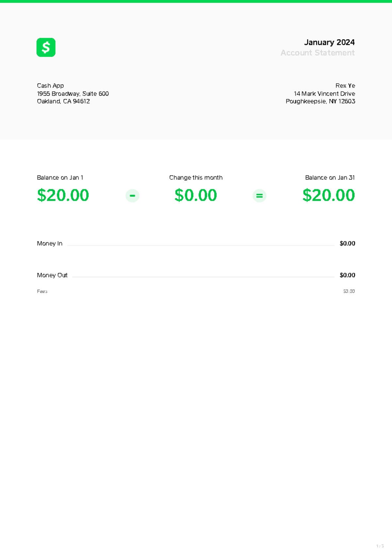The width and height of the screenshot is (392, 554).
Task: Click the 1955 Broadway, Suite 600 address line
Action: point(73,94)
